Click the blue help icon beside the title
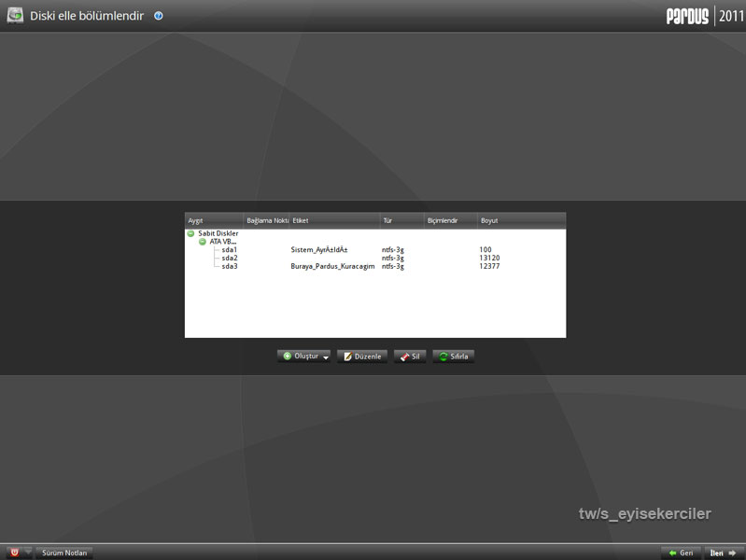The width and height of the screenshot is (746, 560). 159,16
